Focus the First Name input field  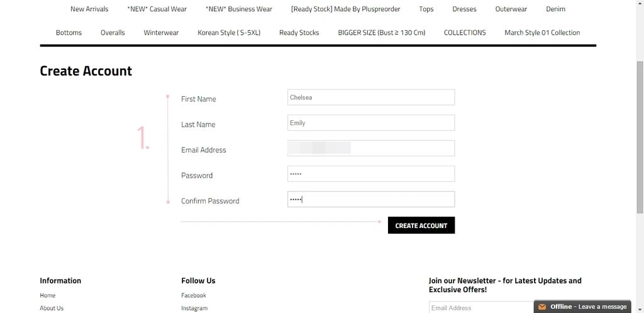click(371, 98)
